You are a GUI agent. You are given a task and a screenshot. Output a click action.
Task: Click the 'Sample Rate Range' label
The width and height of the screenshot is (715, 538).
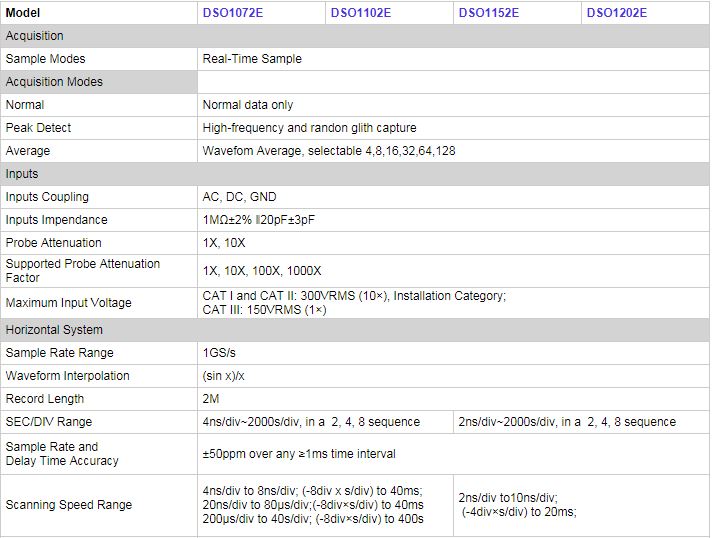[59, 353]
